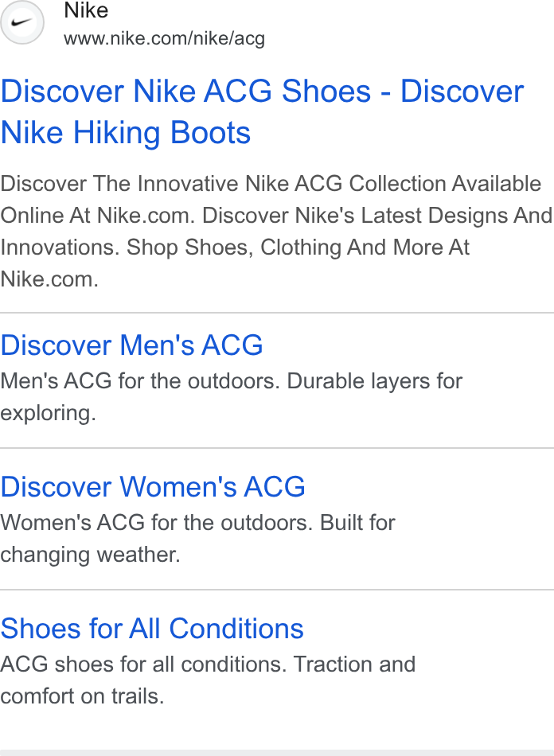Viewport: 554px width, 756px height.
Task: Click the word "exploring." under Men's ACG
Action: [x=49, y=413]
